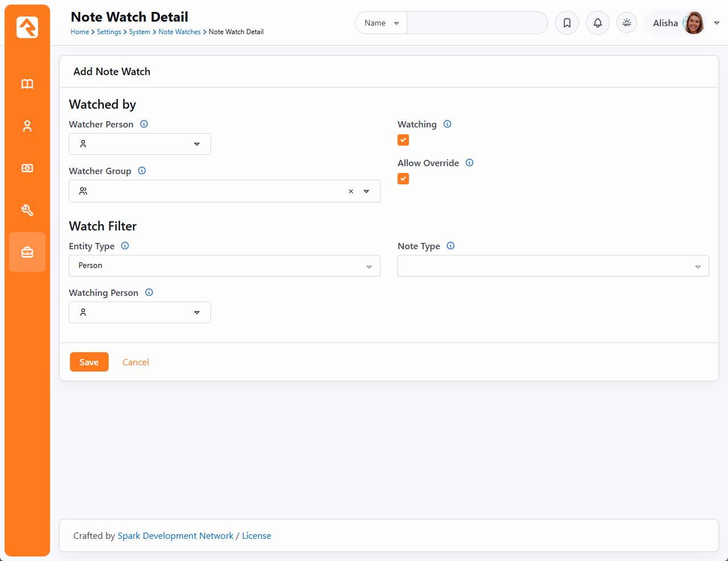
Task: Click the bookmark icon in header
Action: (567, 23)
